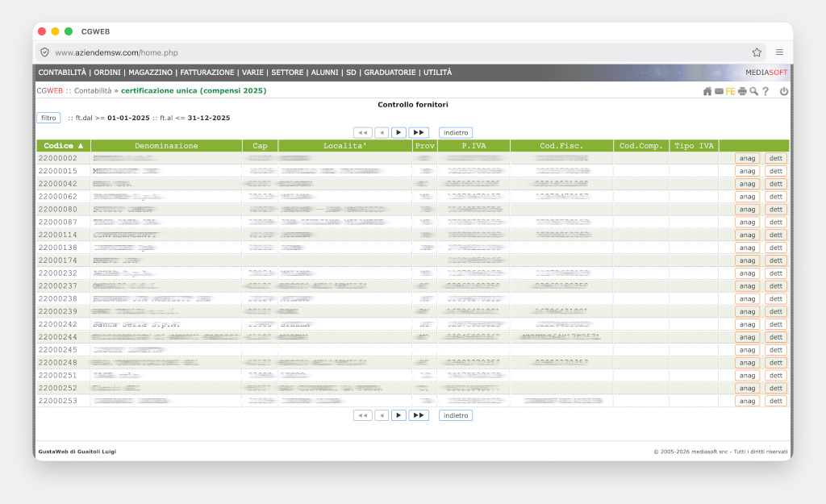
Task: Click the top indietro button
Action: (x=456, y=132)
